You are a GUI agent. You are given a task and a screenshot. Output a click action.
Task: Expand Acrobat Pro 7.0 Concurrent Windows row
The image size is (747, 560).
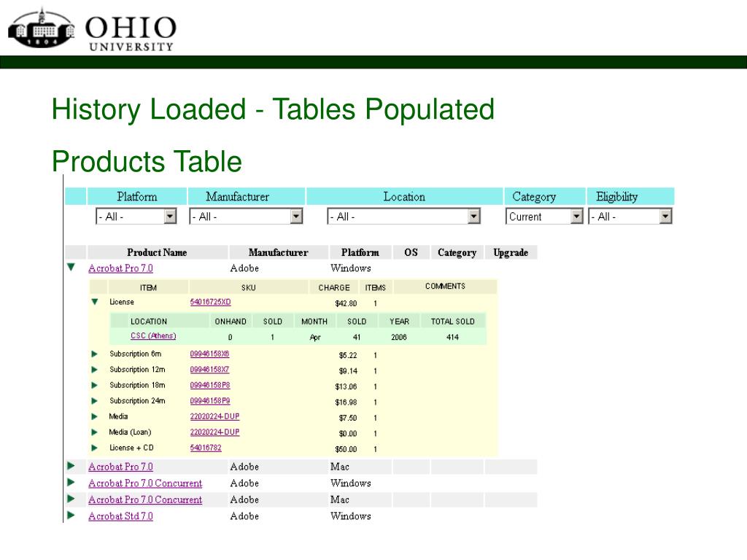[71, 483]
